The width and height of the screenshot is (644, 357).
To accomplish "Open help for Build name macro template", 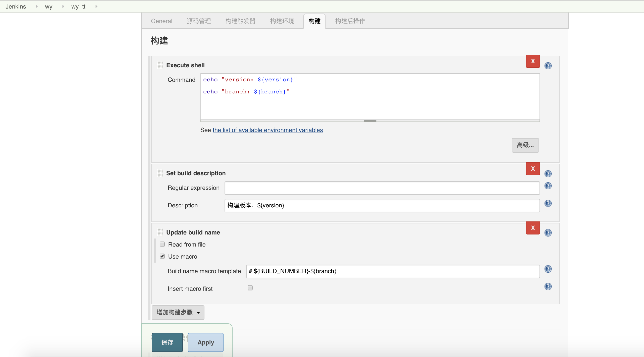I will pyautogui.click(x=548, y=269).
